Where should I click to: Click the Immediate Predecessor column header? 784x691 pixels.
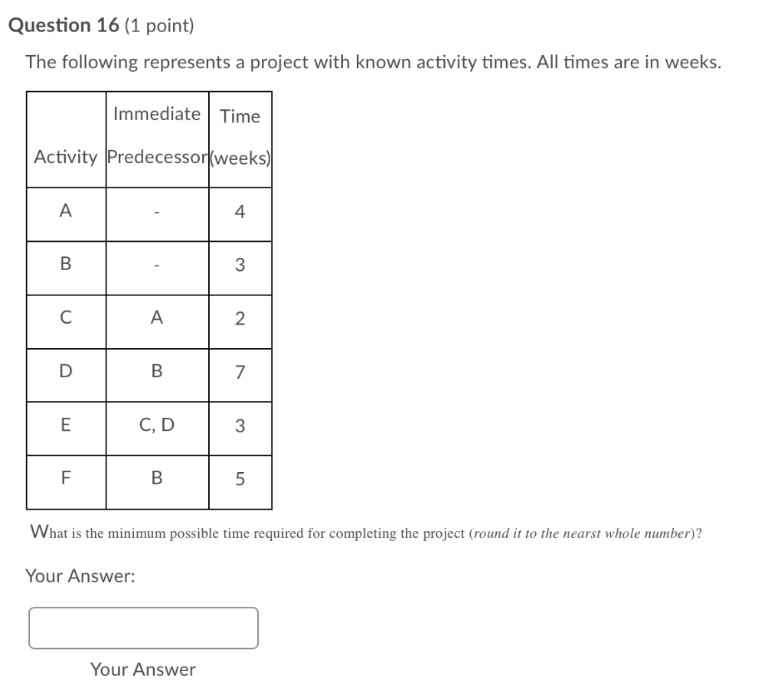[x=156, y=136]
